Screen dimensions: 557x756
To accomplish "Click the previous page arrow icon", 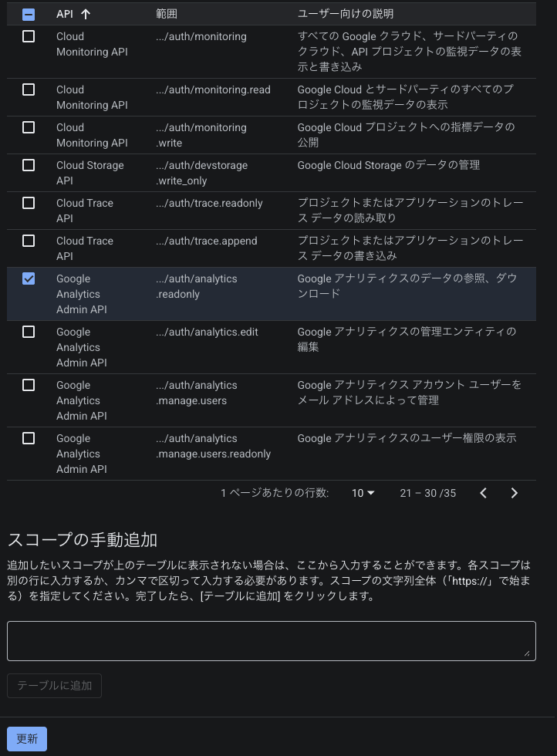I will point(483,493).
